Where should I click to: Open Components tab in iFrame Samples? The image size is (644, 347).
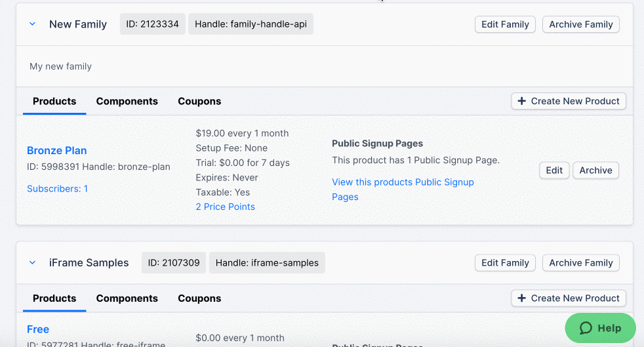[127, 298]
